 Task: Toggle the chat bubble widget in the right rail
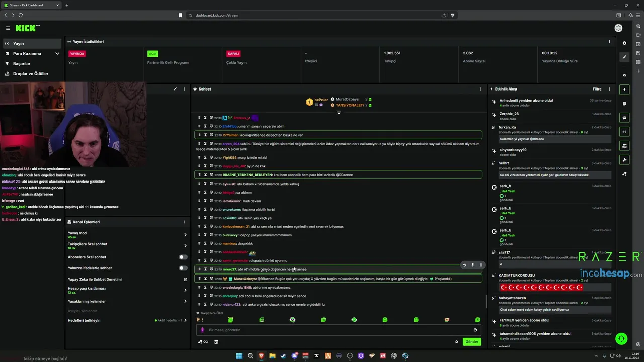[x=624, y=118]
